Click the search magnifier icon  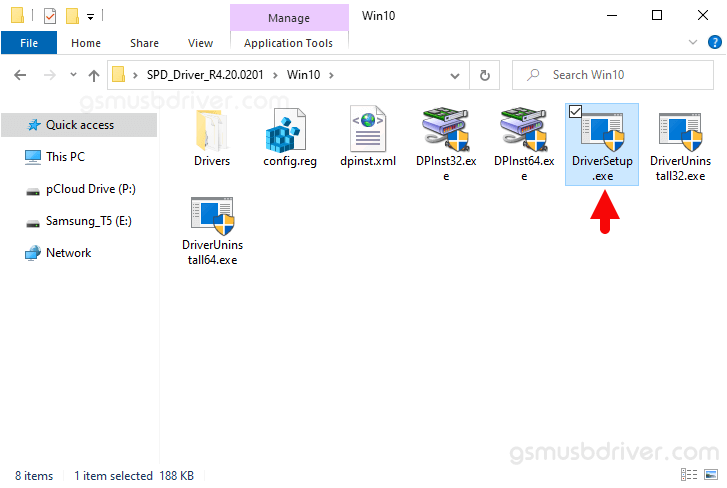pyautogui.click(x=533, y=75)
